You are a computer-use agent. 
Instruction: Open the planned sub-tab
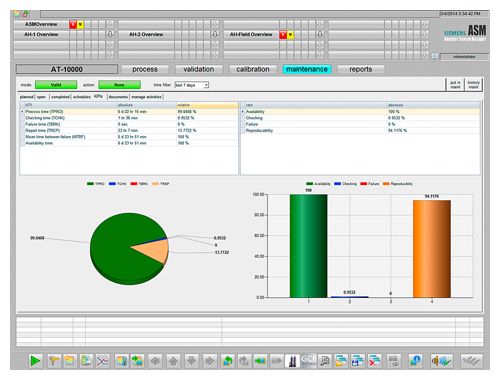click(27, 97)
